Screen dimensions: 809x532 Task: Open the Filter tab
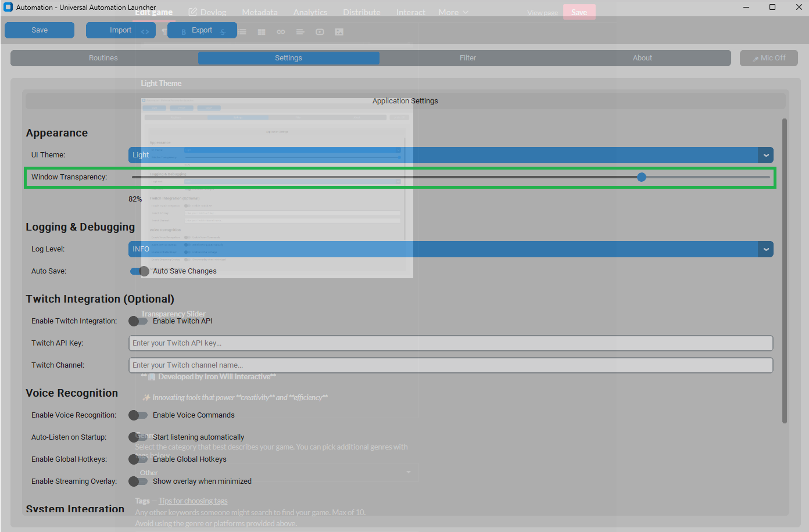(468, 58)
